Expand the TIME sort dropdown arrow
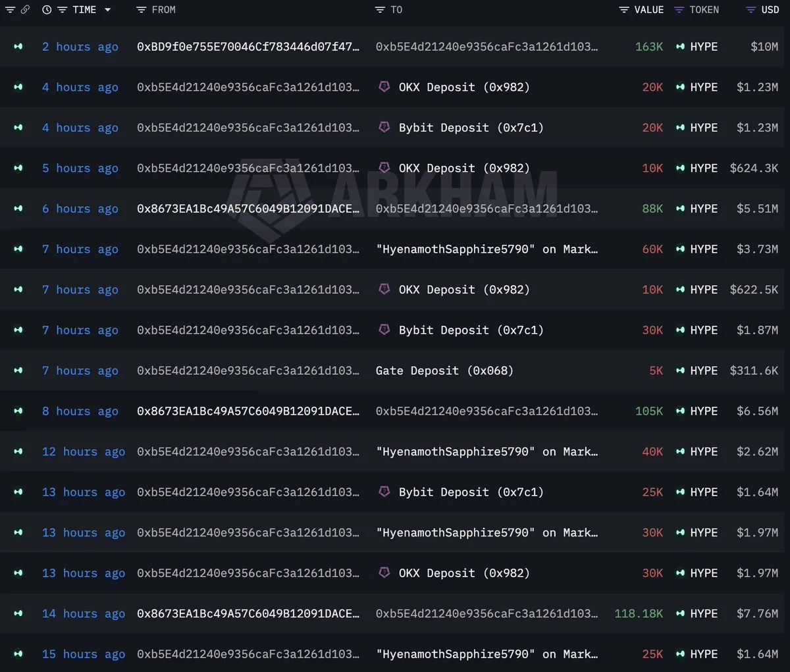 (x=107, y=10)
